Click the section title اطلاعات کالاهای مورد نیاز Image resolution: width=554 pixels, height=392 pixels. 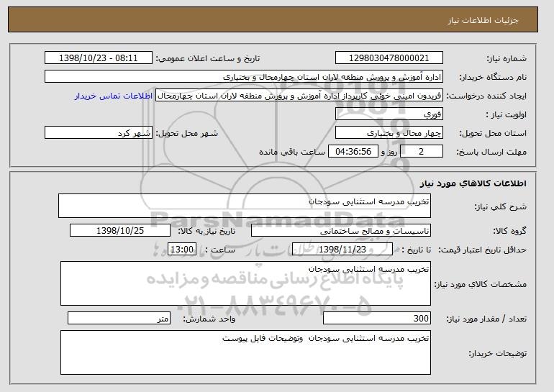click(x=473, y=183)
